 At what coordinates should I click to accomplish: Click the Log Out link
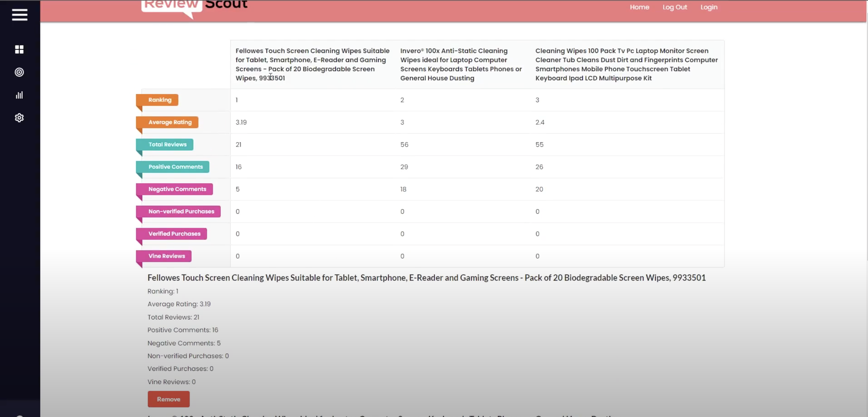point(675,7)
